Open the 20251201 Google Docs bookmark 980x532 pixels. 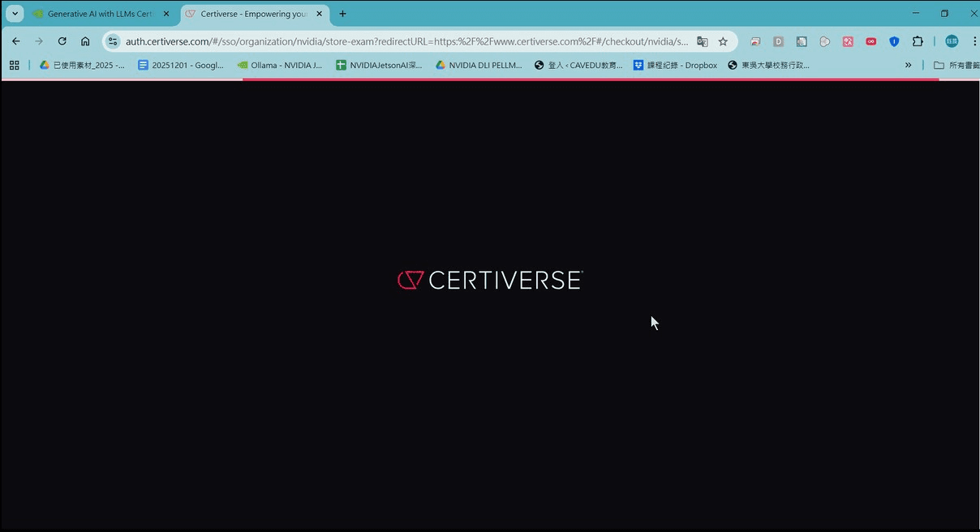coord(181,65)
